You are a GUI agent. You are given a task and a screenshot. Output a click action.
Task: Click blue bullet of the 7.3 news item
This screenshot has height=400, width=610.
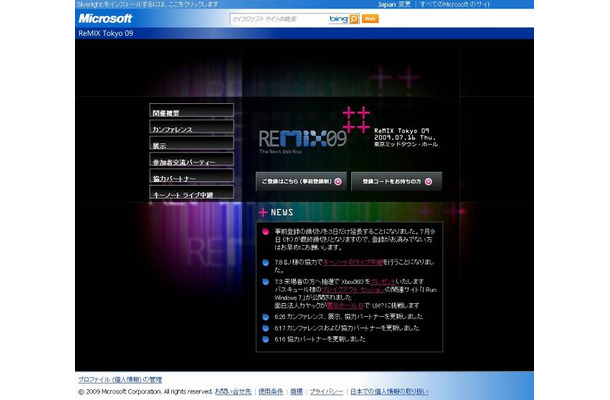(265, 281)
